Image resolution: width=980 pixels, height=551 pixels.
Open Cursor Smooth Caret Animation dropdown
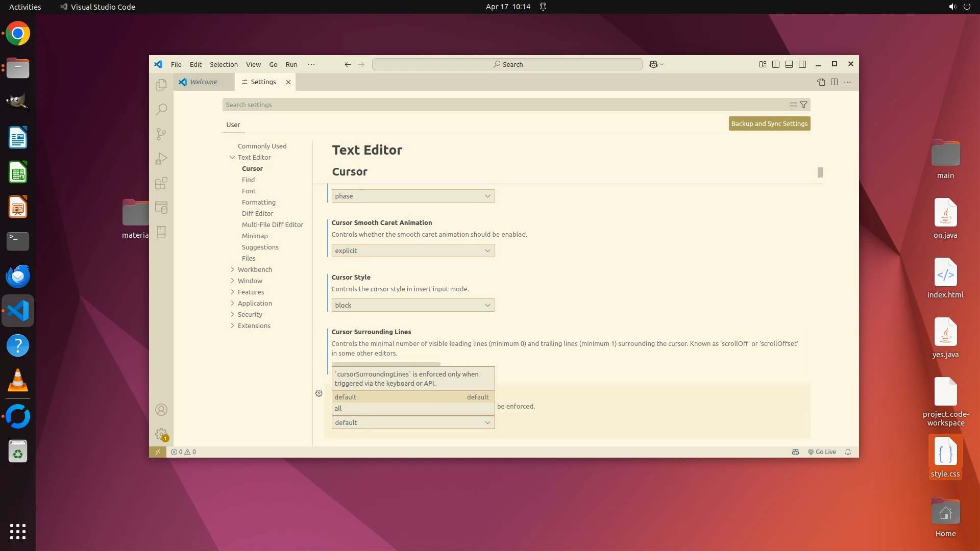[x=413, y=251]
